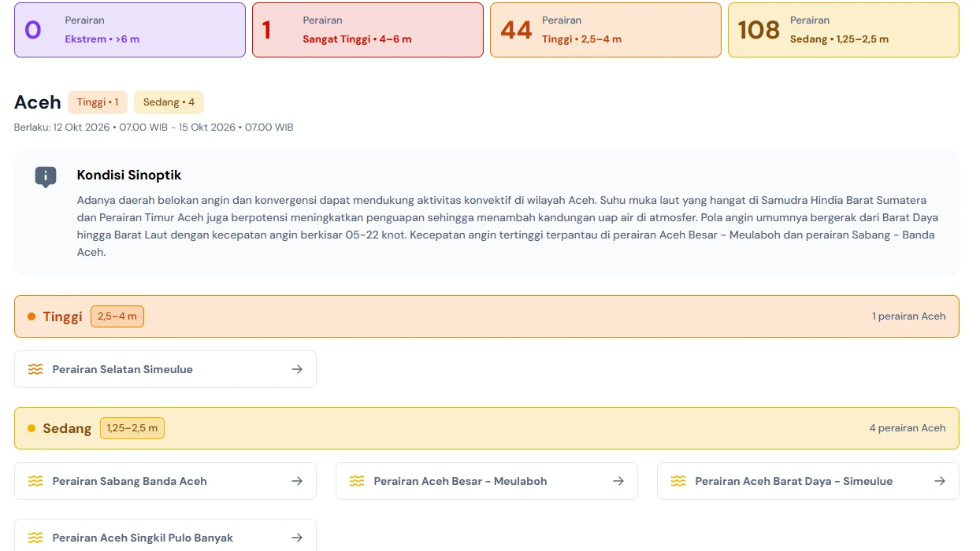Click the 'Kondisi Sinoptik' heading
Image resolution: width=980 pixels, height=551 pixels.
tap(129, 175)
